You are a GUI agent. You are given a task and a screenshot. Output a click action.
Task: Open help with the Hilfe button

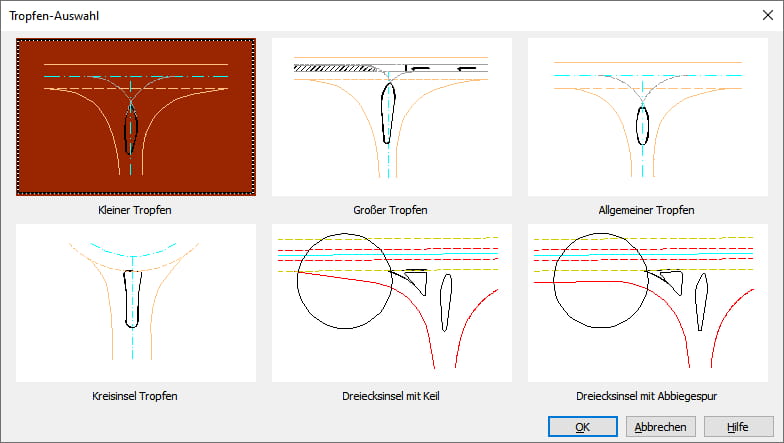738,427
